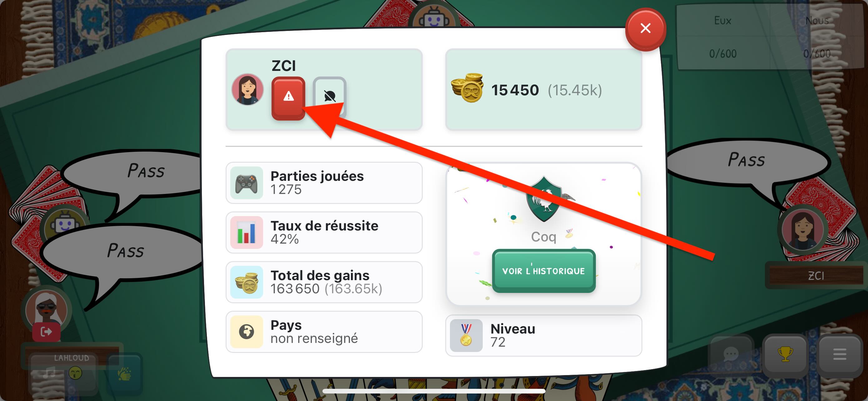Viewport: 868px width, 401px height.
Task: Click the Pays globe icon
Action: click(247, 332)
